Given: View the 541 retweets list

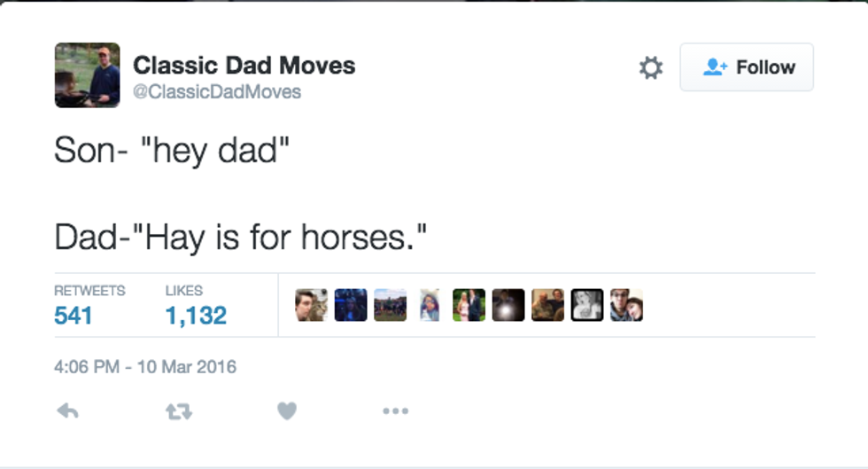Looking at the screenshot, I should click(x=74, y=315).
